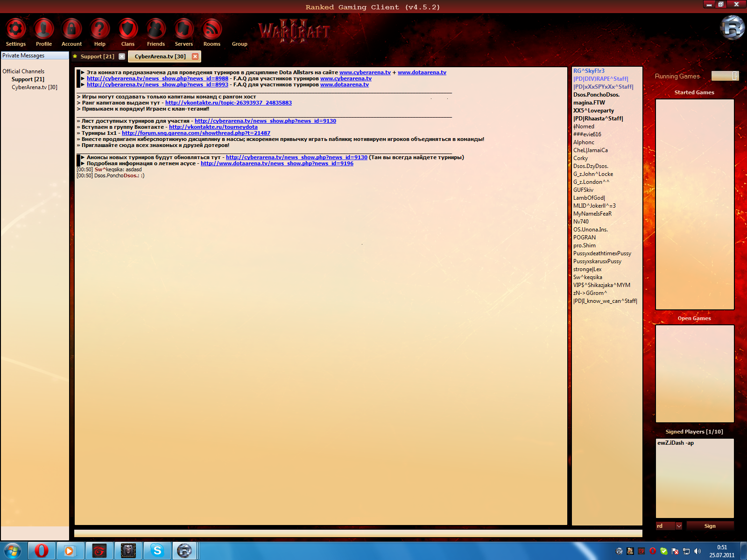Open the Clans shield icon
Viewport: 747px width, 560px height.
click(128, 29)
